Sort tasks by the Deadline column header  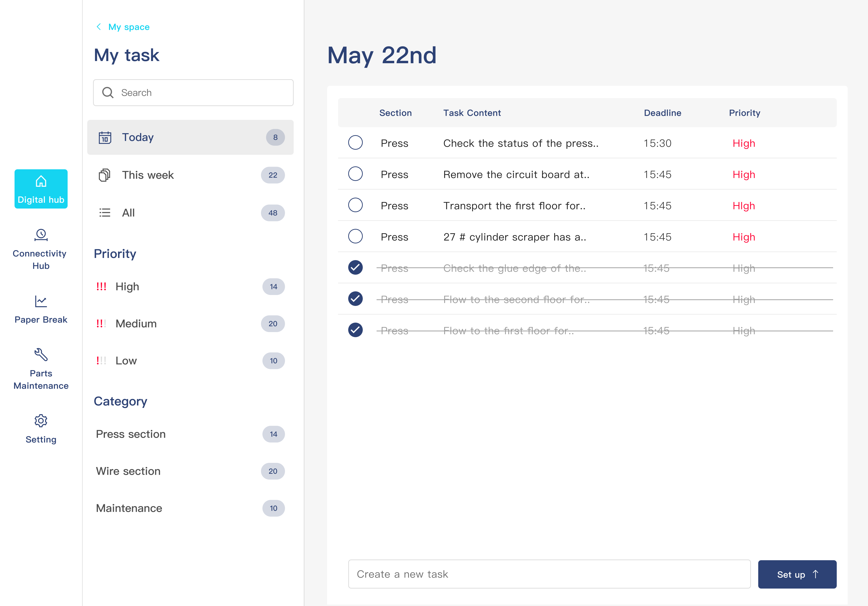click(x=662, y=113)
